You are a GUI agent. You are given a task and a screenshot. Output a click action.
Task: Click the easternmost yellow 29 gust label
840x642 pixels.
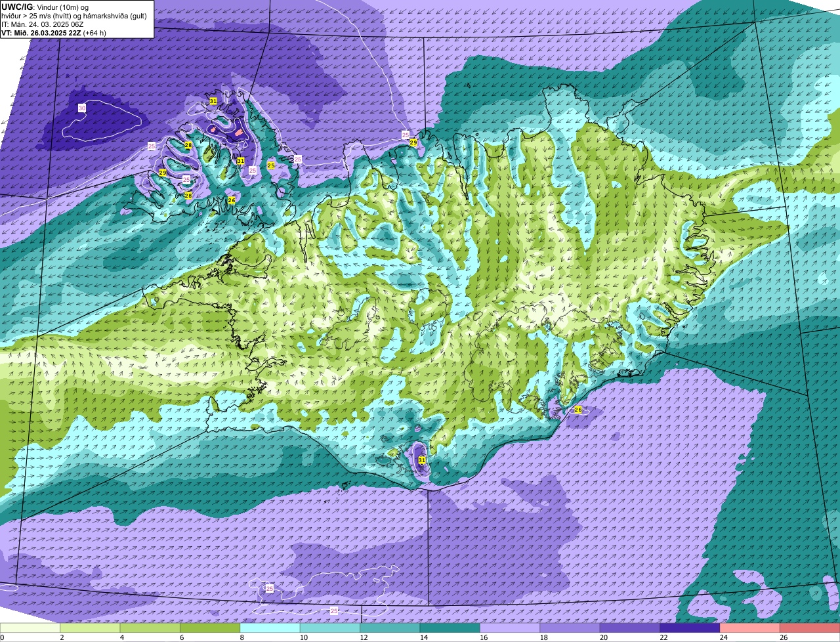(413, 142)
